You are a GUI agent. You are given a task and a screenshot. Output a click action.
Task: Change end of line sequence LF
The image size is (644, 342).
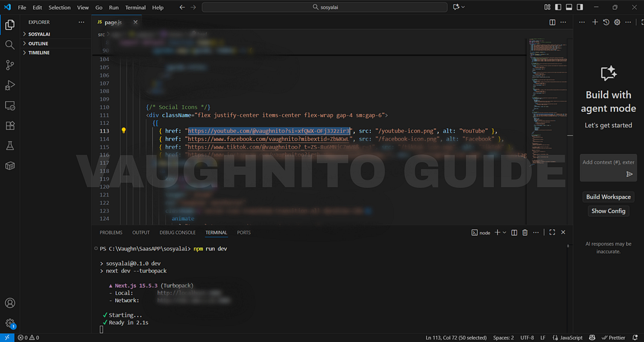point(543,337)
